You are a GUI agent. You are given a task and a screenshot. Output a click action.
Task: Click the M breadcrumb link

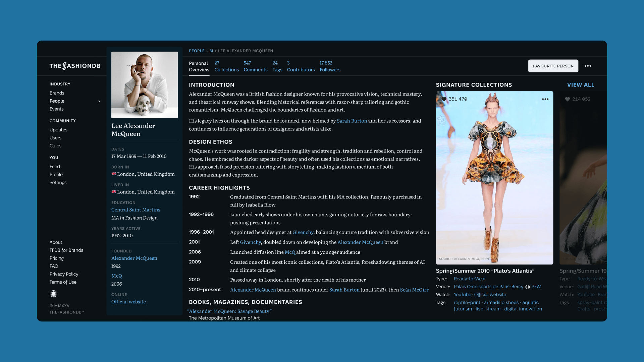pyautogui.click(x=211, y=51)
